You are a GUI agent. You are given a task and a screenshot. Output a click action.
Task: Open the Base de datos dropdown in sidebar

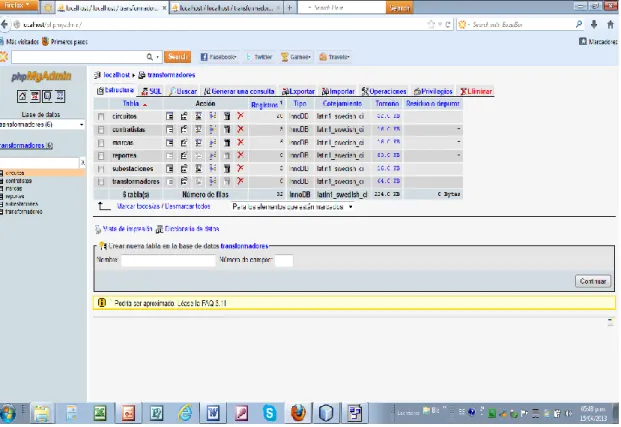tap(42, 124)
